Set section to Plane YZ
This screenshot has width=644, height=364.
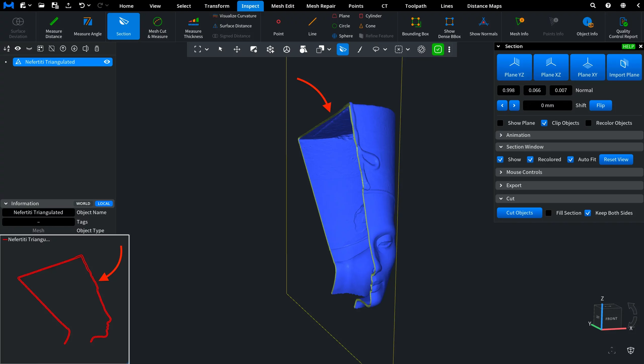(514, 67)
